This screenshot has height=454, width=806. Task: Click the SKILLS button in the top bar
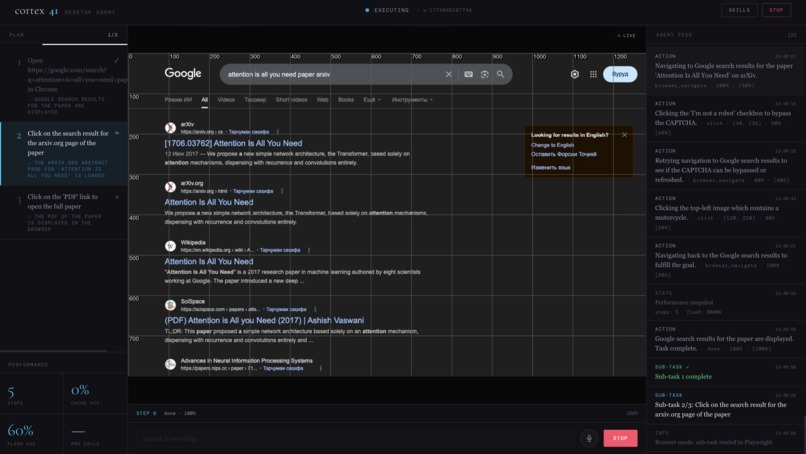739,10
